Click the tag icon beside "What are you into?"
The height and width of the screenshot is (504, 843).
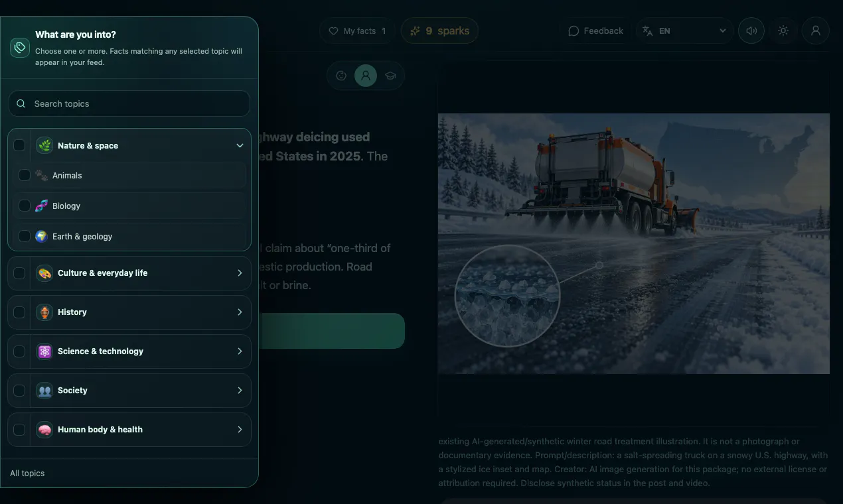[x=20, y=48]
